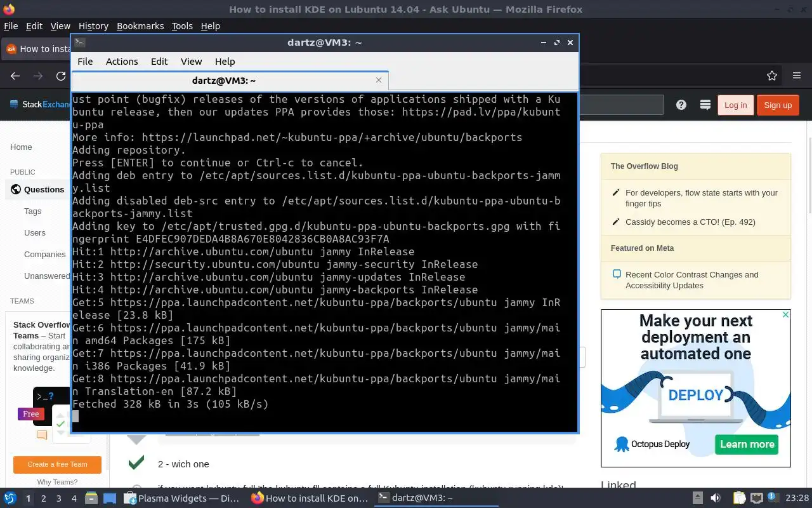Click the Sign up button
The image size is (812, 508).
[778, 105]
